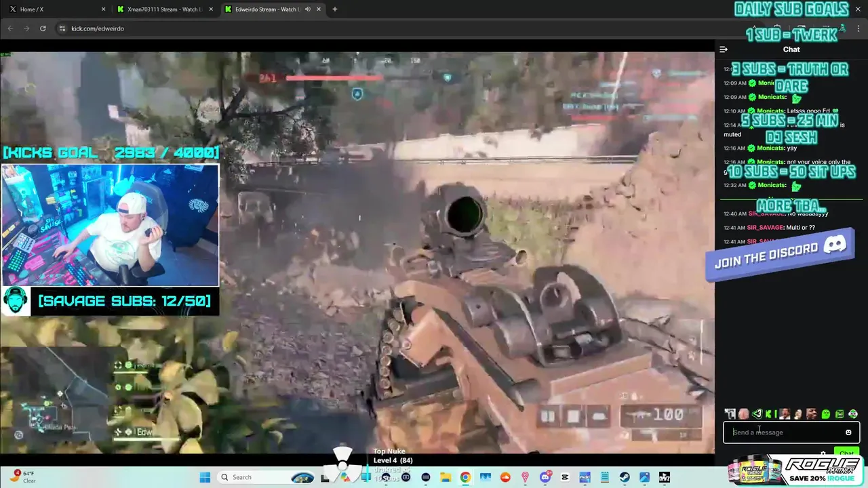
Task: View site information for kick.com
Action: pos(62,28)
